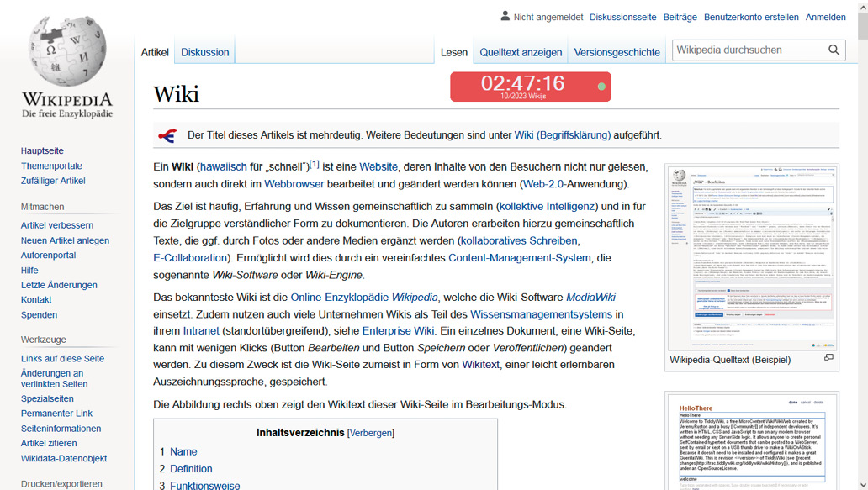
Task: Switch to the Diskussion tab
Action: [x=205, y=53]
